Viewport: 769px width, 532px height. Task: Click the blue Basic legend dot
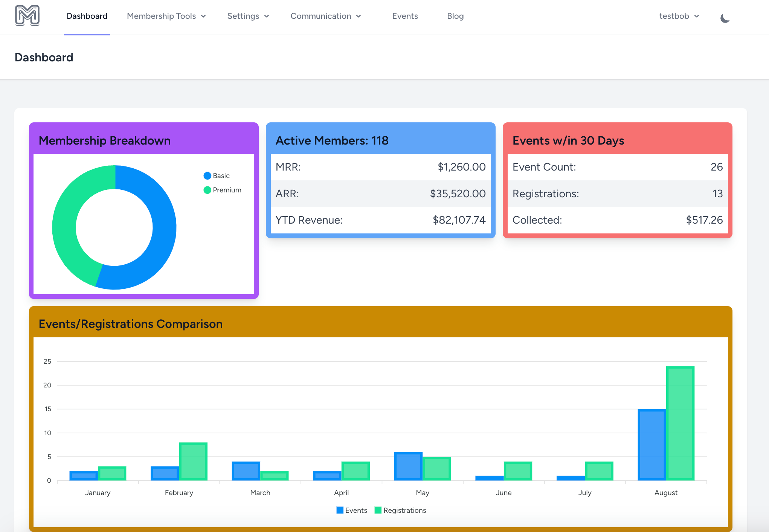pos(207,175)
